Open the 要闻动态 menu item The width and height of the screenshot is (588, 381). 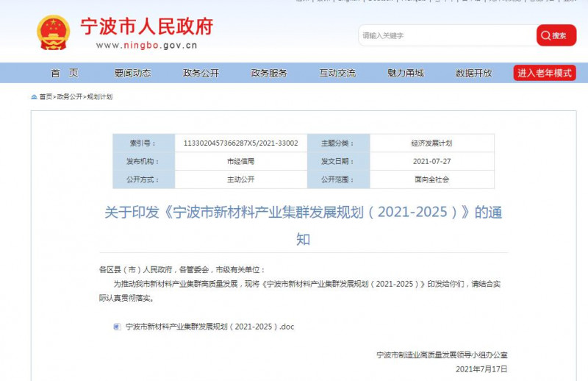pos(132,73)
